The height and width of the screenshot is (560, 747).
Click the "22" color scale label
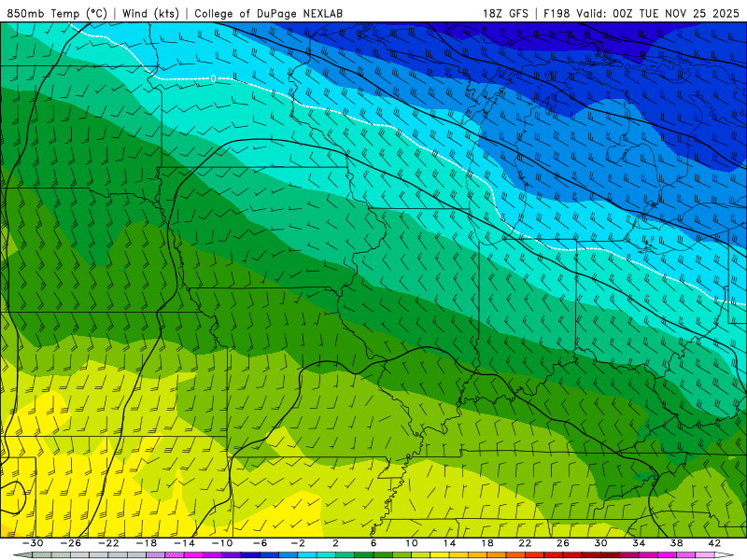pyautogui.click(x=525, y=543)
